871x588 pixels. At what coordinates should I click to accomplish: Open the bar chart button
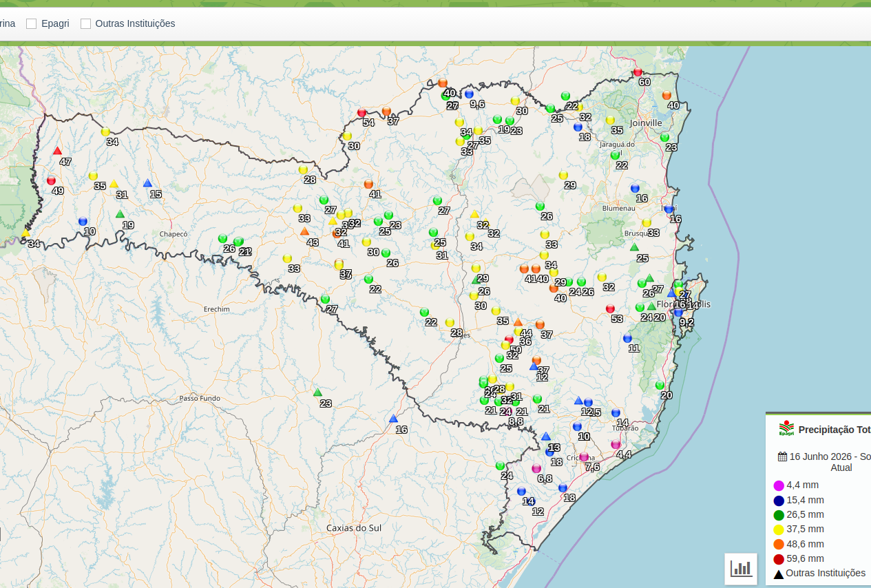(x=741, y=569)
